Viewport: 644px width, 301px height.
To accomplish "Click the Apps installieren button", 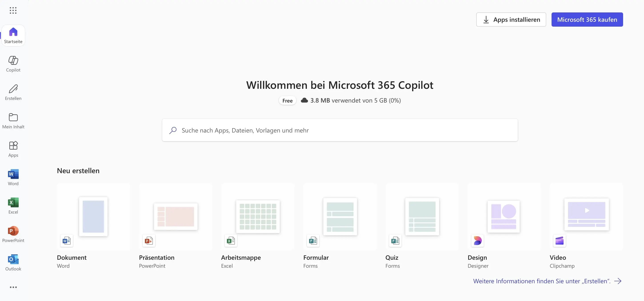I will click(511, 20).
